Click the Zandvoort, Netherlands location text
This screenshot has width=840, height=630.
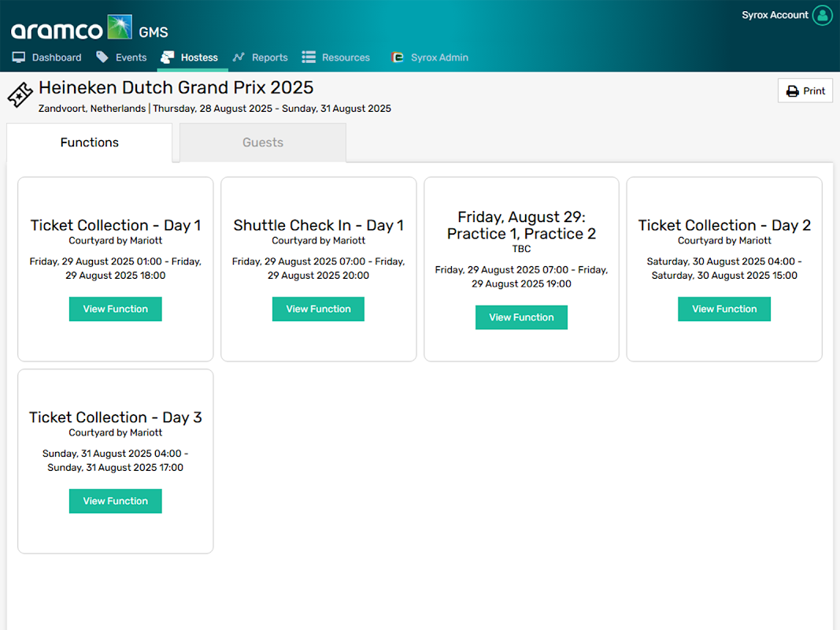point(91,108)
